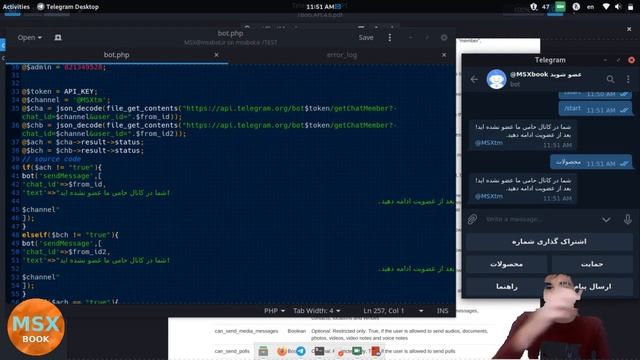Open the Activities overview
The height and width of the screenshot is (360, 640).
[16, 7]
